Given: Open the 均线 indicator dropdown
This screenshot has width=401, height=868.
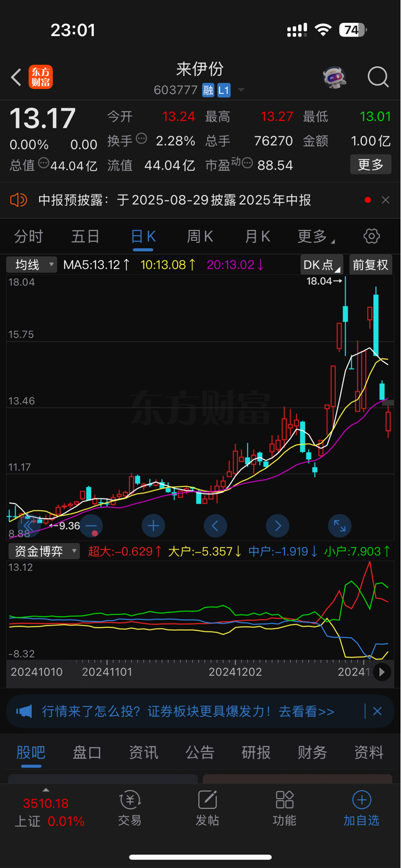Looking at the screenshot, I should click(31, 265).
